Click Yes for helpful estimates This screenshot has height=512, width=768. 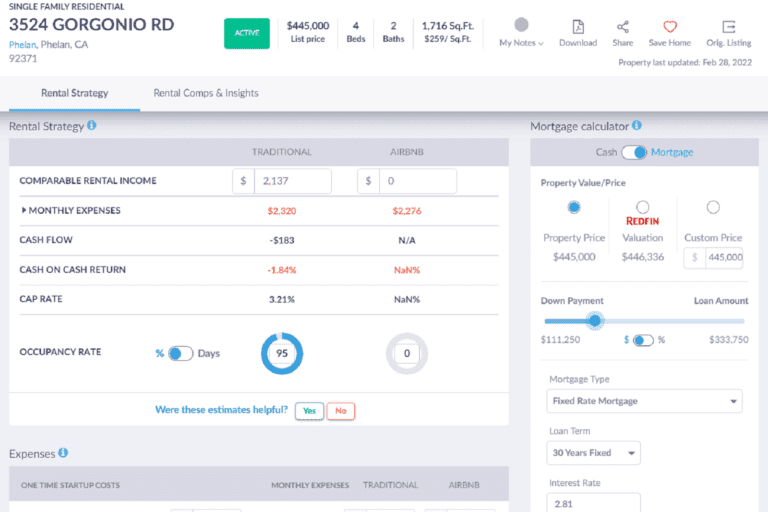[x=308, y=411]
